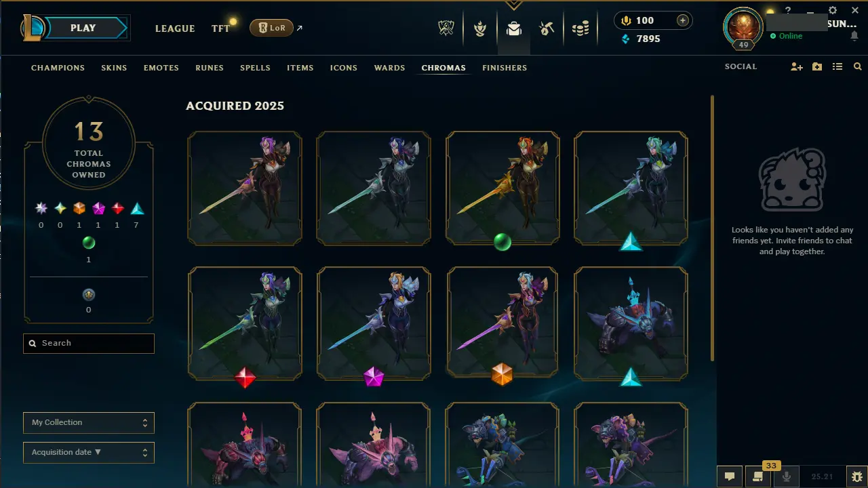Click the Add Friend icon
Viewport: 868px width, 488px height.
pos(797,66)
